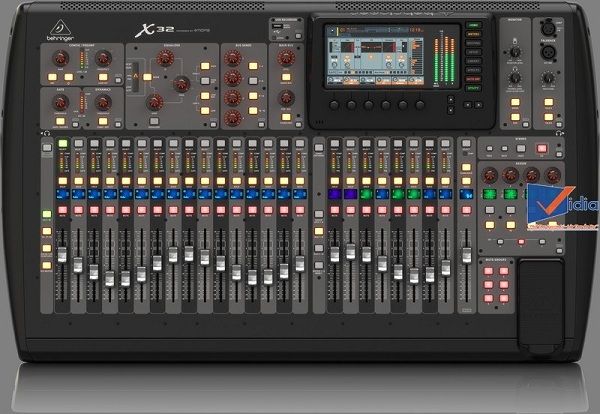600x414 pixels.
Task: Mute channel 1 with its red Mute button
Action: tap(63, 210)
